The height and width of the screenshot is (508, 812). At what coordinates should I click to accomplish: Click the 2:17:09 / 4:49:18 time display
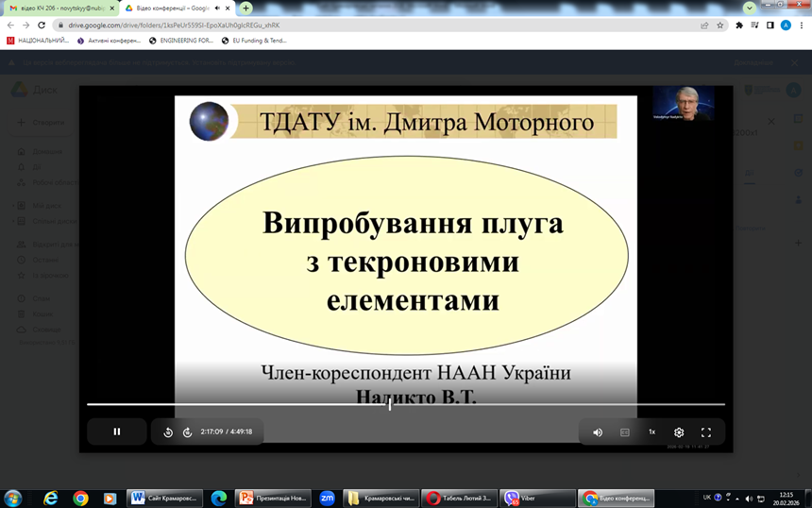227,432
